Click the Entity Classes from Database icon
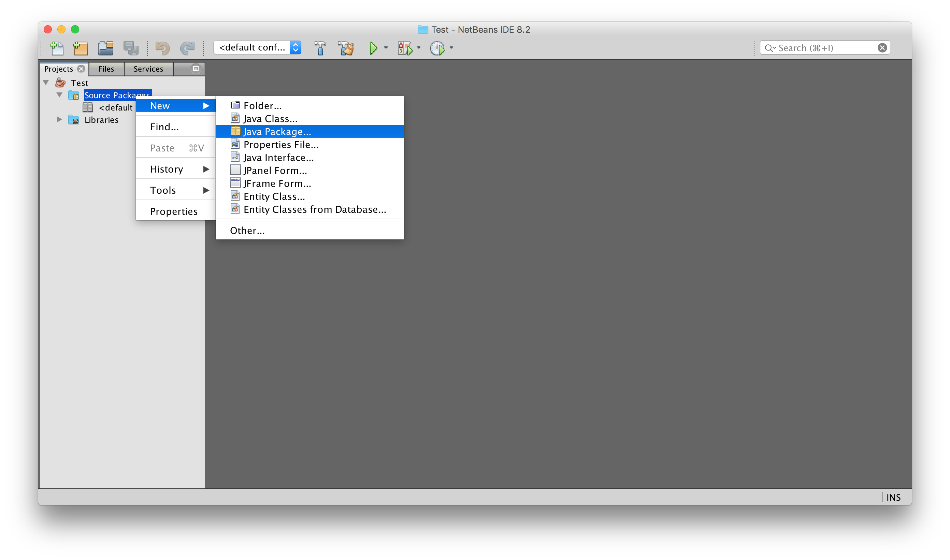Screen dimensions: 950x560 (x=235, y=209)
